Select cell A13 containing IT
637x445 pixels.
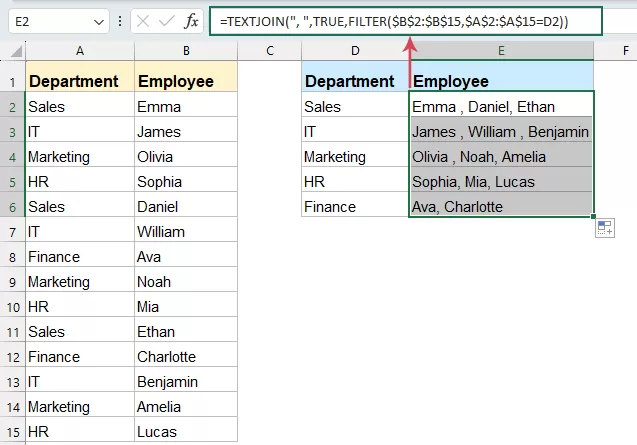[80, 380]
